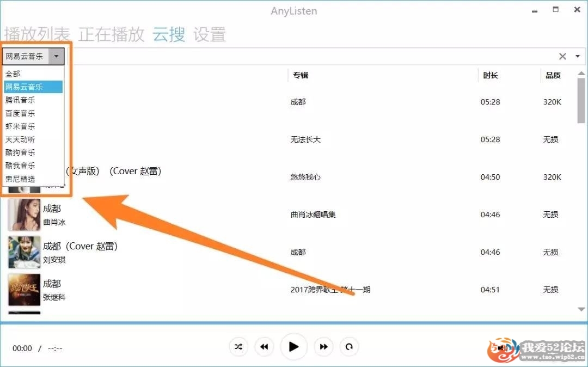This screenshot has width=588, height=367.
Task: Sort results by the 专辑 column header
Action: [x=301, y=75]
